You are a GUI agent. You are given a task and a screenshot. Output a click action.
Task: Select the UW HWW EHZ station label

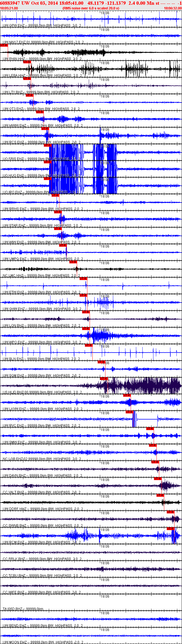point(42,126)
